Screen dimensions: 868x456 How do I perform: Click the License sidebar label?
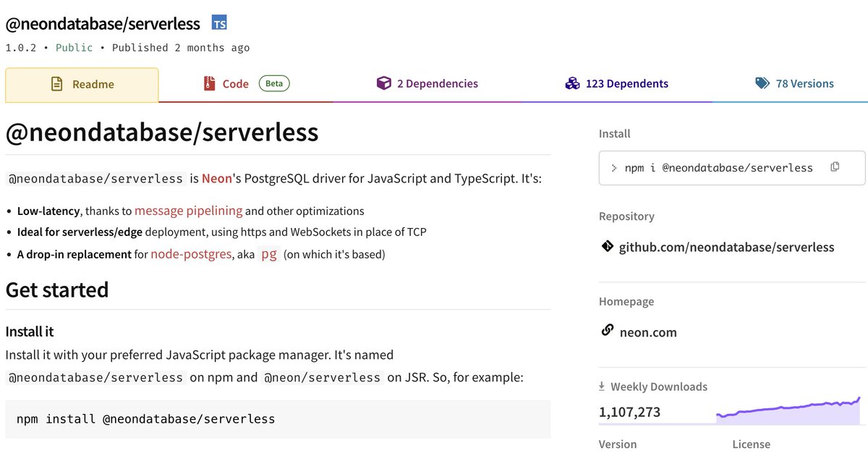[x=751, y=444]
